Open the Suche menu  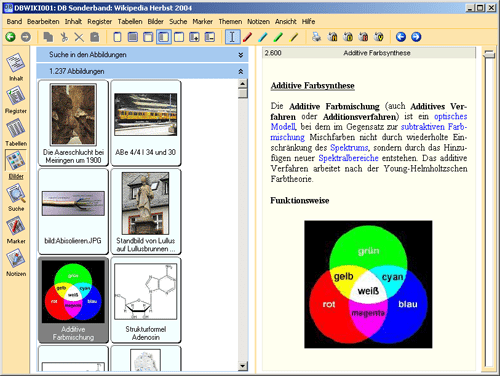click(x=178, y=22)
